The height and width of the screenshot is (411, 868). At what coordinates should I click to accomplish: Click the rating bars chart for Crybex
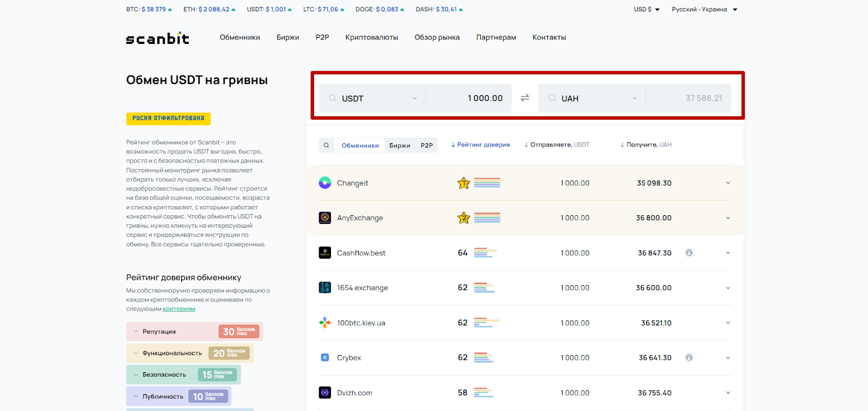[484, 357]
